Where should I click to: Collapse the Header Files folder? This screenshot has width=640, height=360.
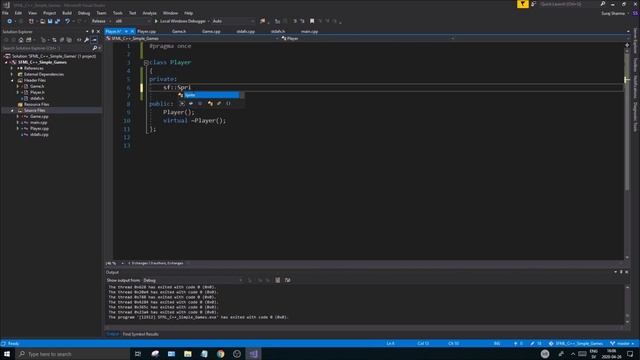pos(12,80)
